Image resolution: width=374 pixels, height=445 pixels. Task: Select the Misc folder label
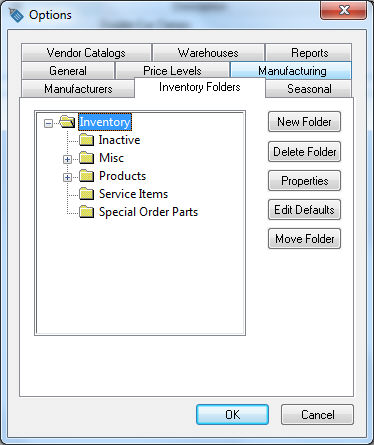coord(111,158)
